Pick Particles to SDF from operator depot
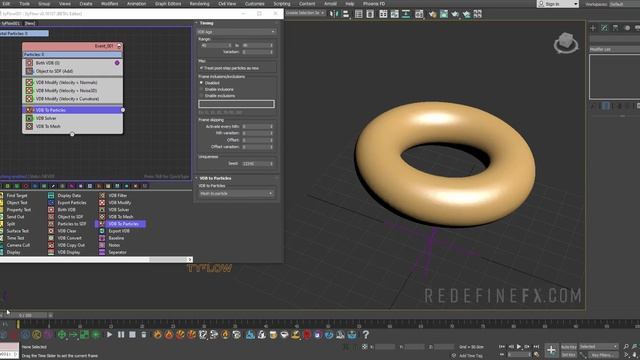 (x=67, y=224)
